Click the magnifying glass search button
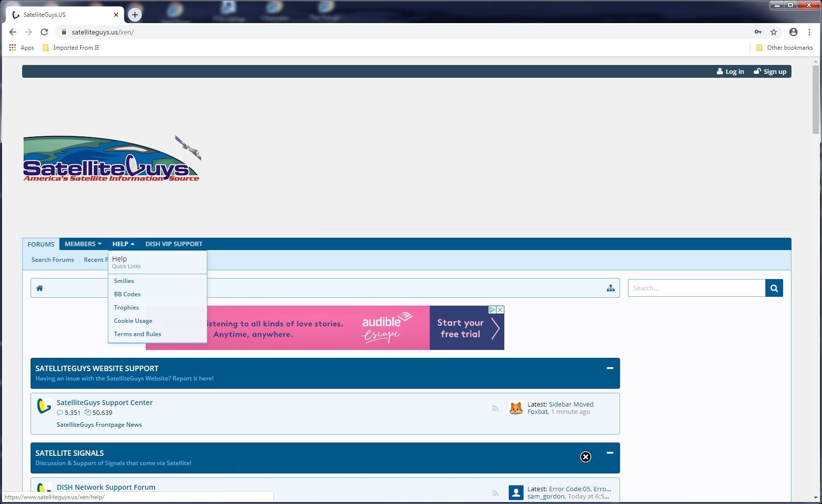Screen dimensions: 822x504 [x=774, y=288]
